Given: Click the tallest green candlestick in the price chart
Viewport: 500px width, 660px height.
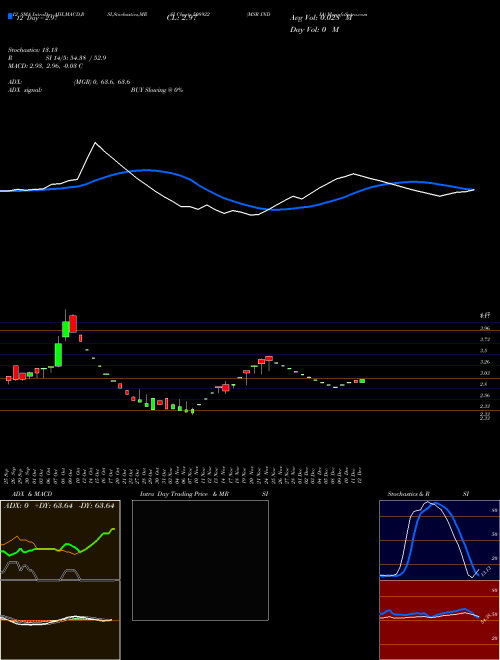Looking at the screenshot, I should (x=58, y=355).
